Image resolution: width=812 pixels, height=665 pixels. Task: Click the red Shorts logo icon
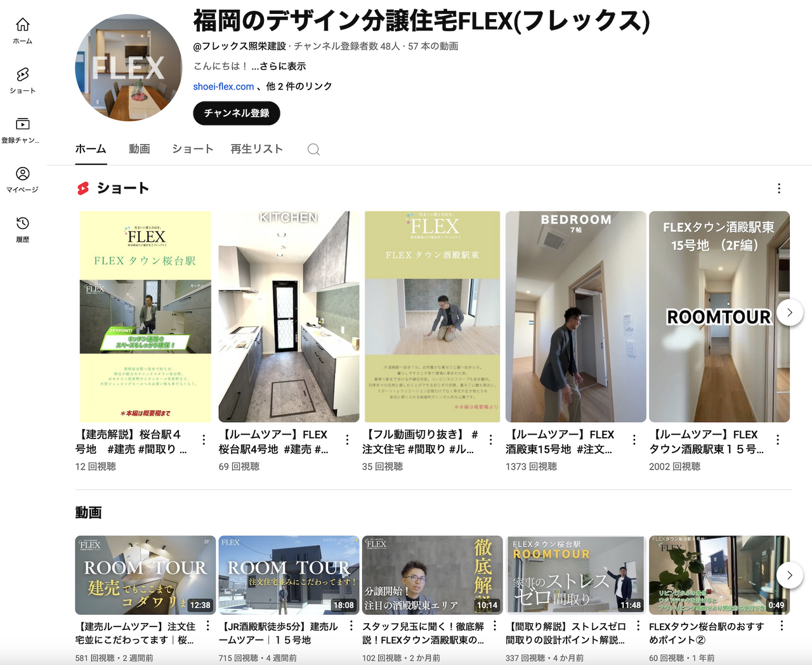coord(83,188)
